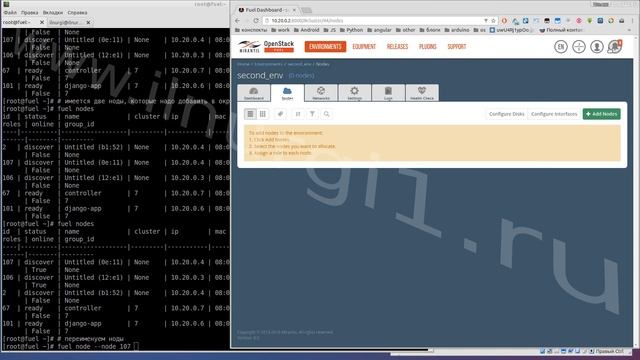This screenshot has height=360, width=640.
Task: Open work bookmarks folder
Action: click(x=280, y=30)
